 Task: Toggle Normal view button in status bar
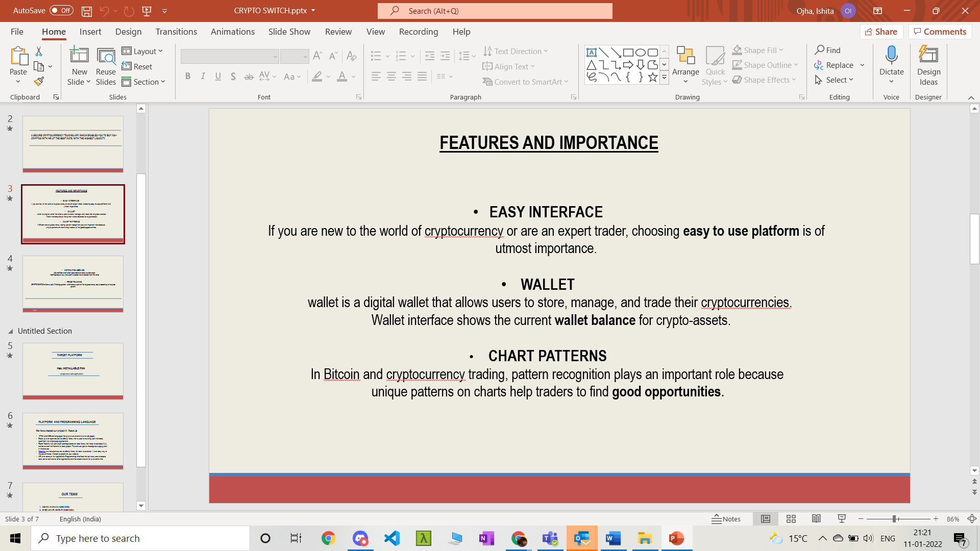click(766, 519)
